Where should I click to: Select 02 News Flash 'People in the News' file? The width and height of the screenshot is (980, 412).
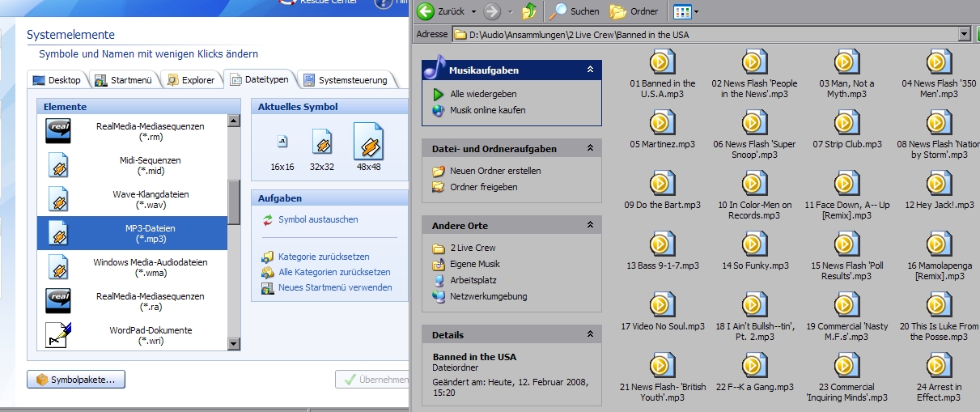[x=754, y=62]
